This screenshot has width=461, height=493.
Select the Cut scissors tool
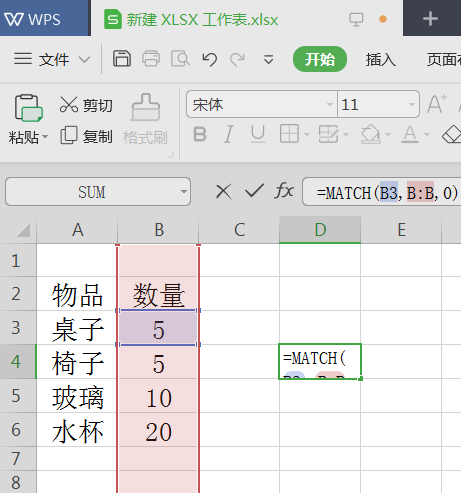[x=69, y=105]
